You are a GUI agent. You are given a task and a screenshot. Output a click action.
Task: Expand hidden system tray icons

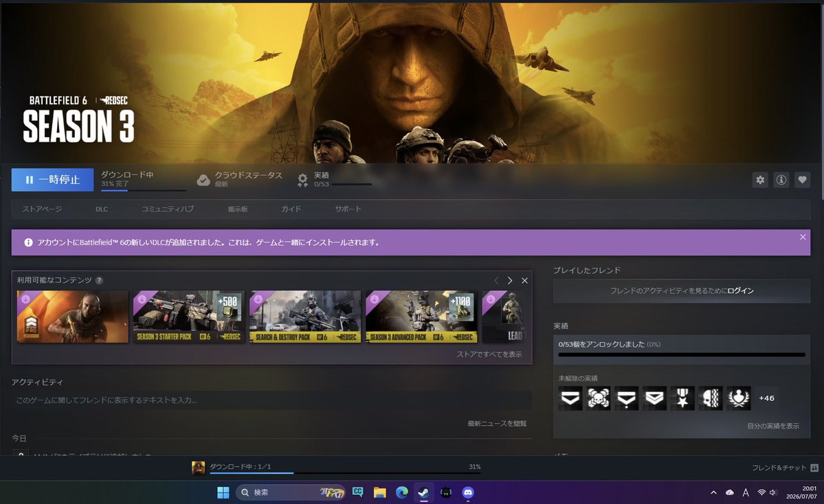[713, 492]
